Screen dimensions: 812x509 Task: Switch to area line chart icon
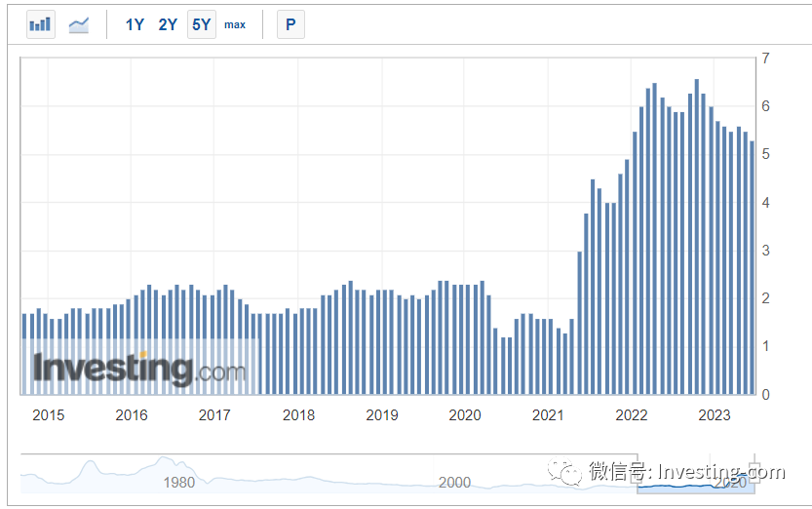[79, 24]
